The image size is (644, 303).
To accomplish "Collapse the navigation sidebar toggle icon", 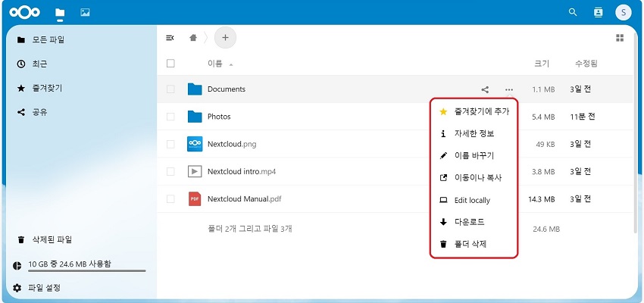I will tap(170, 37).
